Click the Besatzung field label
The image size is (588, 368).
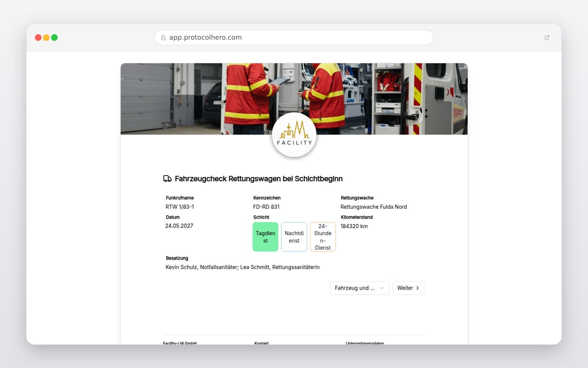(177, 258)
